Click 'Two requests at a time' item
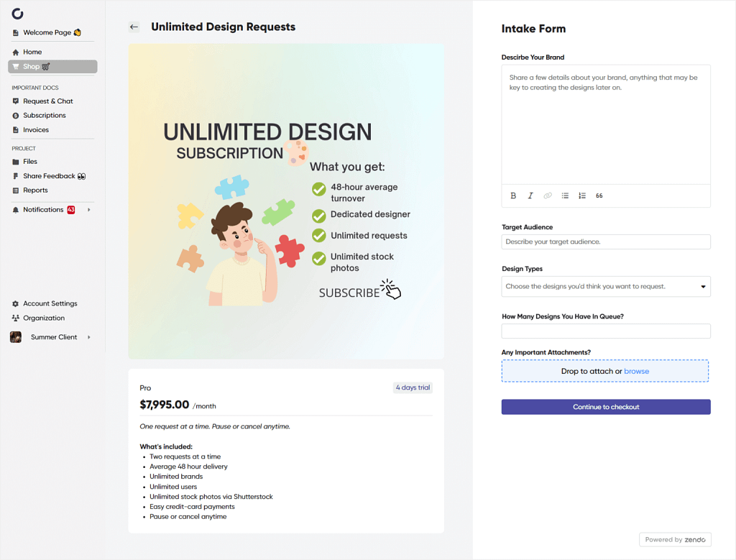The width and height of the screenshot is (736, 560). click(185, 456)
